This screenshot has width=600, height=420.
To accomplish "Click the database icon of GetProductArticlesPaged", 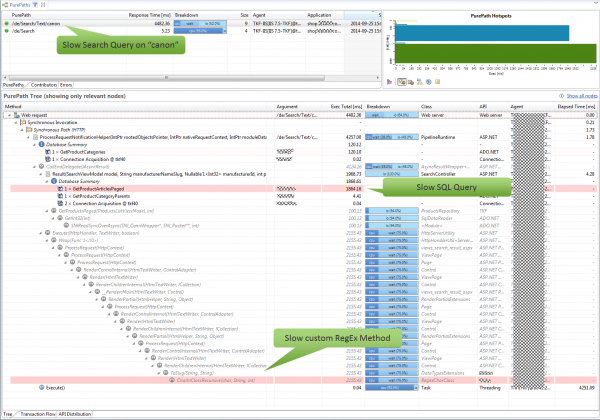I will [x=60, y=189].
